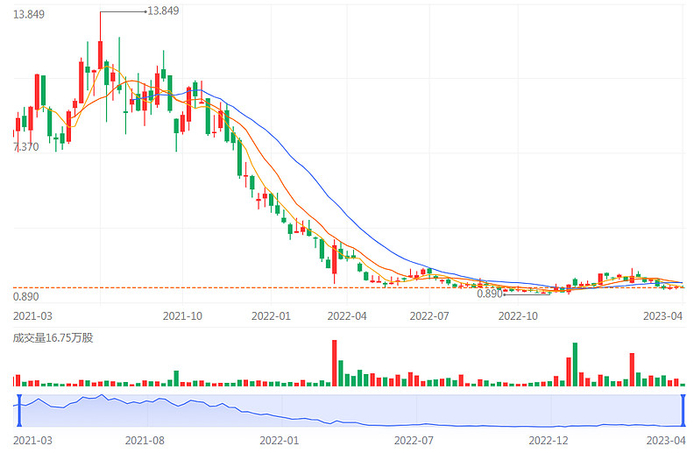Click the 2022-10 date label on price axis
This screenshot has height=453, width=700.
point(518,316)
